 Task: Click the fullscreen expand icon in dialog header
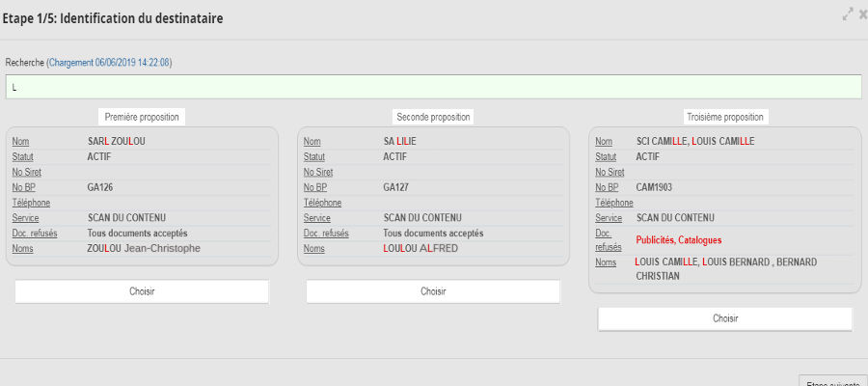click(848, 14)
